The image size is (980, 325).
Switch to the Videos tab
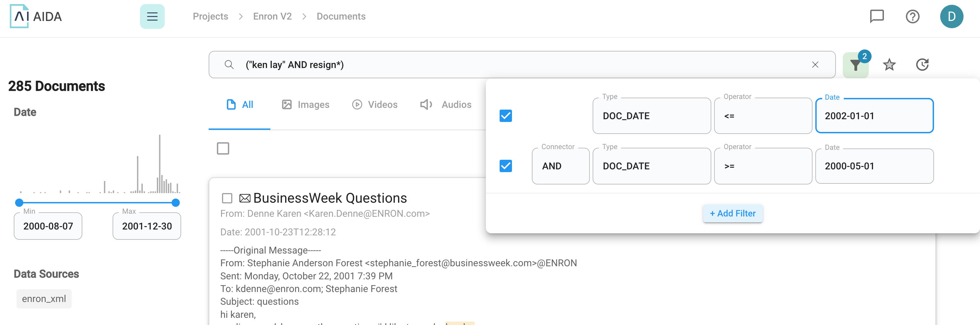(375, 105)
